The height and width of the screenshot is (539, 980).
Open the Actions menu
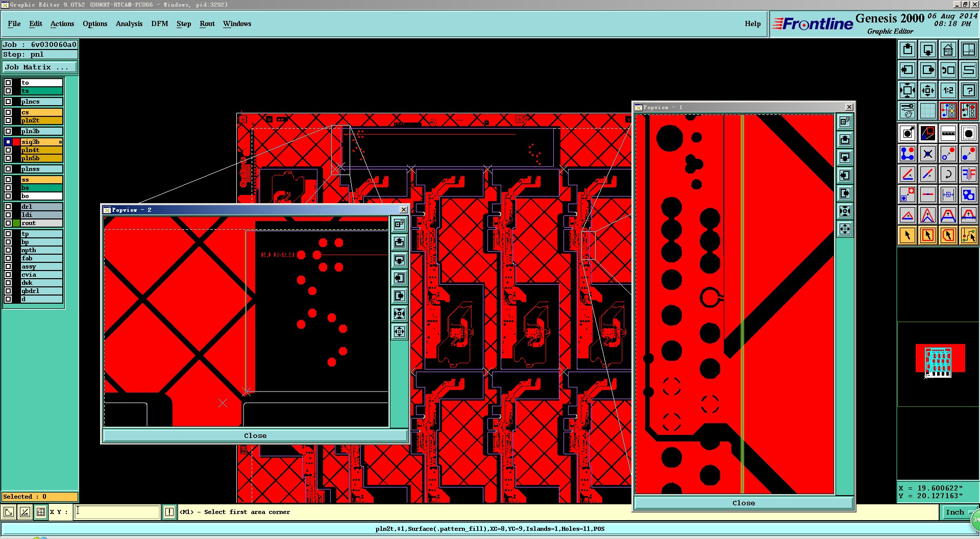coord(62,23)
